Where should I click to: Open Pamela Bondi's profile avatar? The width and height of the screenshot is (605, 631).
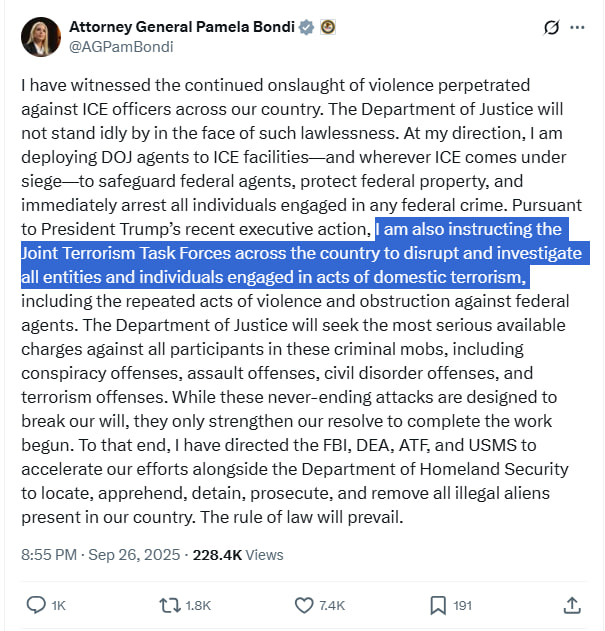point(41,37)
